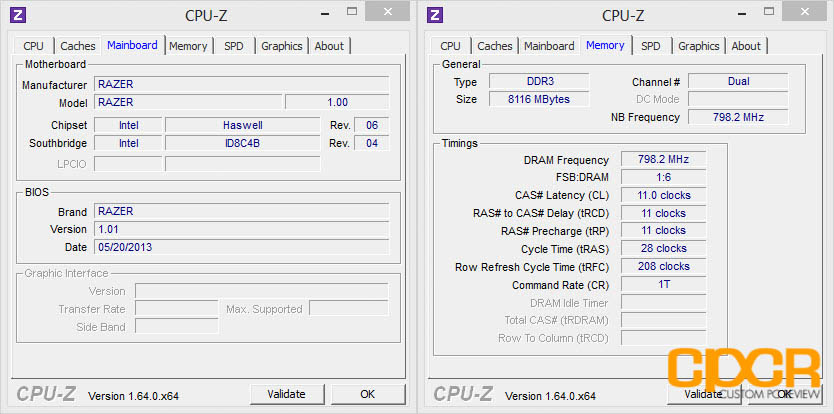Image resolution: width=834 pixels, height=414 pixels.
Task: Open the Memory tab in the left window
Action: tap(188, 46)
